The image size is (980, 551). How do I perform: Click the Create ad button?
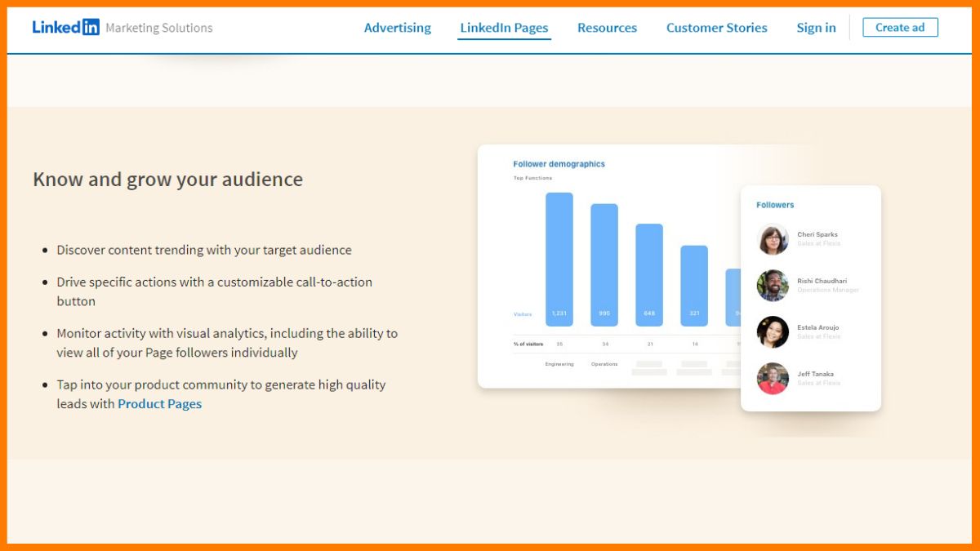pyautogui.click(x=900, y=27)
